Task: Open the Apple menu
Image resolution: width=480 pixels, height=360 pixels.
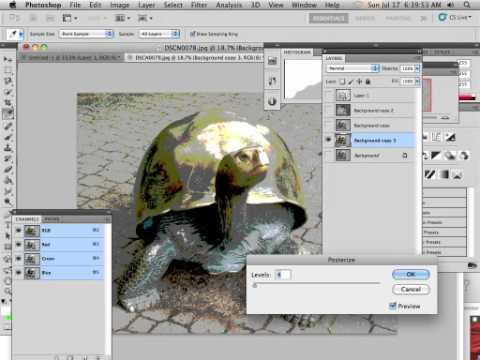Action: point(13,5)
